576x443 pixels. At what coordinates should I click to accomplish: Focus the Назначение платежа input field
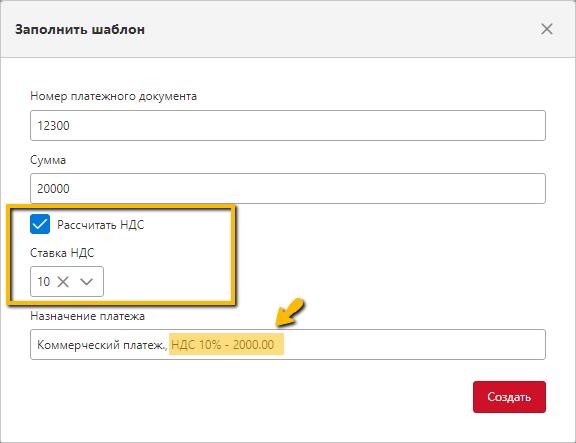coord(288,345)
